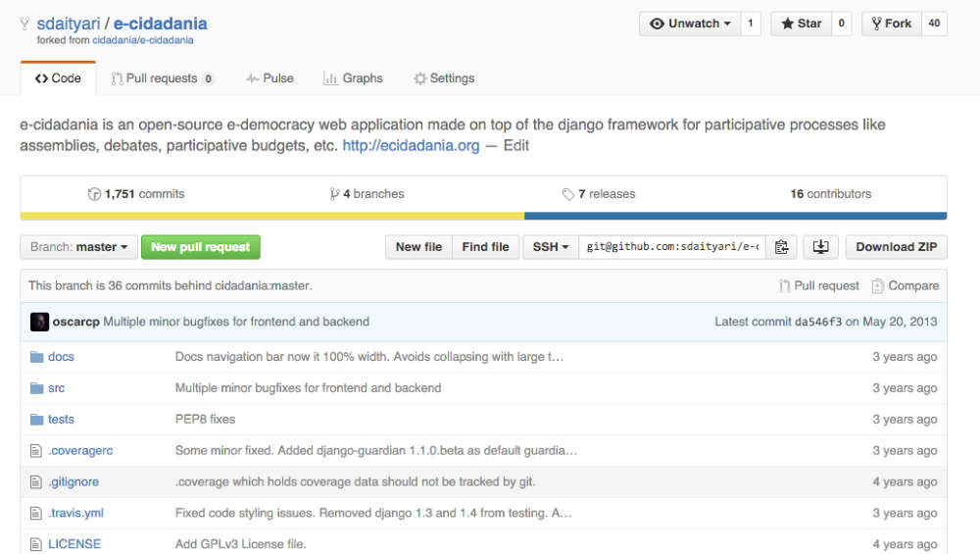Open the SSH protocol dropdown
The width and height of the screenshot is (980, 554).
(551, 247)
